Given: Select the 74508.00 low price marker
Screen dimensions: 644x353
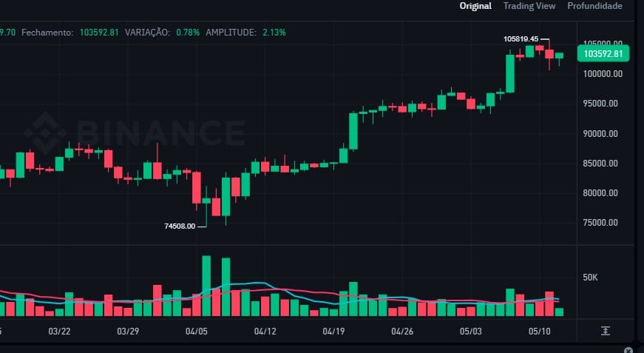Looking at the screenshot, I should (180, 226).
